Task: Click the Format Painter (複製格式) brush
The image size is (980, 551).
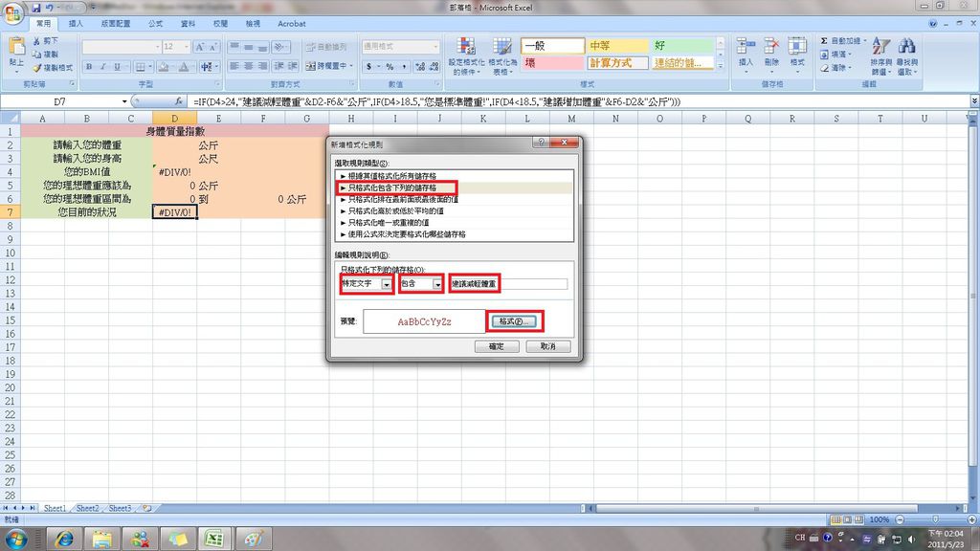Action: click(x=37, y=68)
